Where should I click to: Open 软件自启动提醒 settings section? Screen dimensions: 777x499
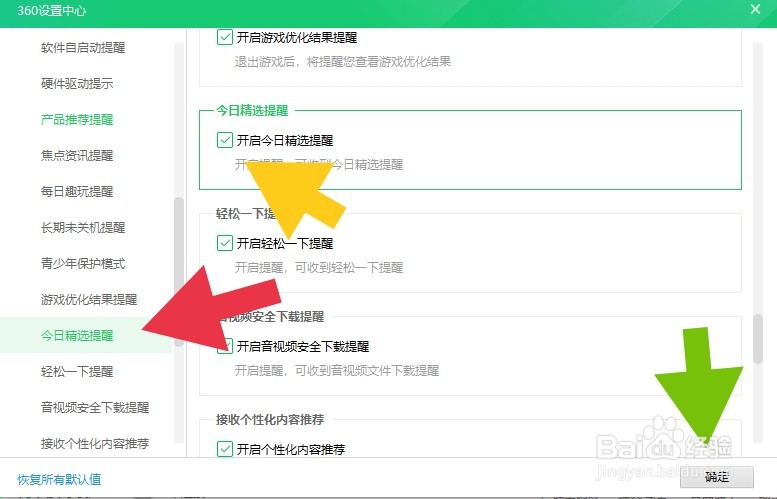83,48
